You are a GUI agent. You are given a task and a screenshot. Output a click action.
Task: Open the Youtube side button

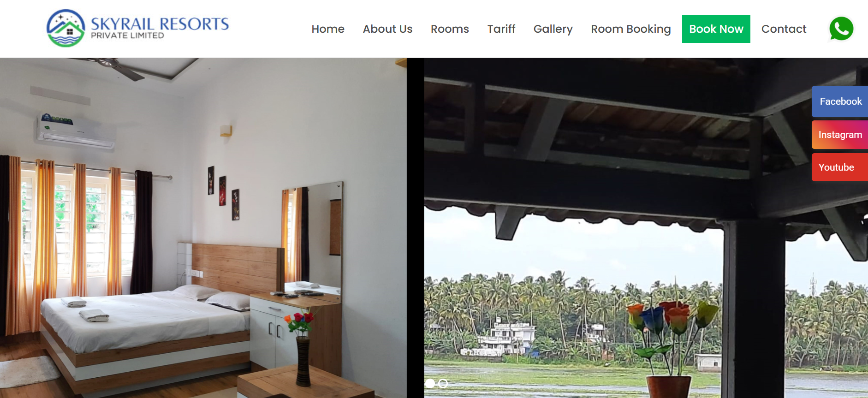tap(840, 167)
